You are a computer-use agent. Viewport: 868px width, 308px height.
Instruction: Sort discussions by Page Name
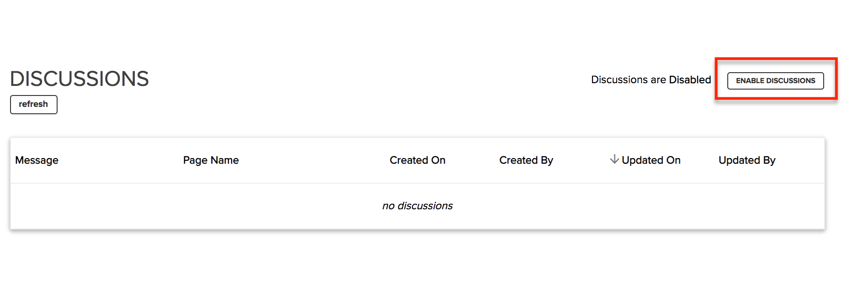211,160
